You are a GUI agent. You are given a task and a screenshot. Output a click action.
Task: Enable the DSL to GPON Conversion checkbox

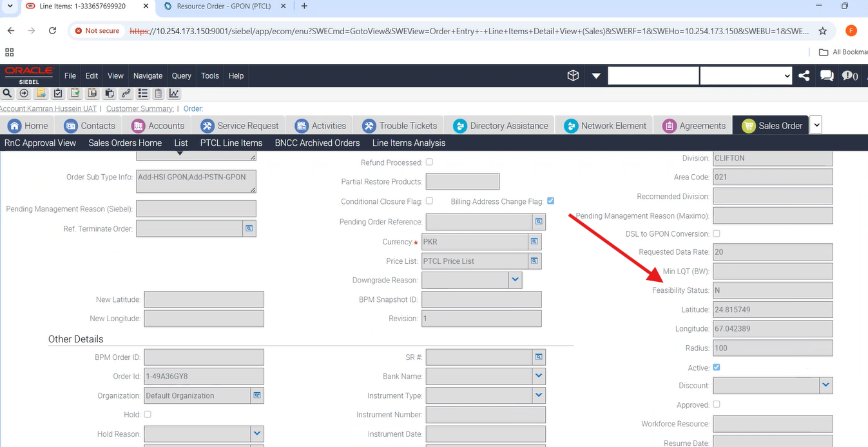click(717, 233)
